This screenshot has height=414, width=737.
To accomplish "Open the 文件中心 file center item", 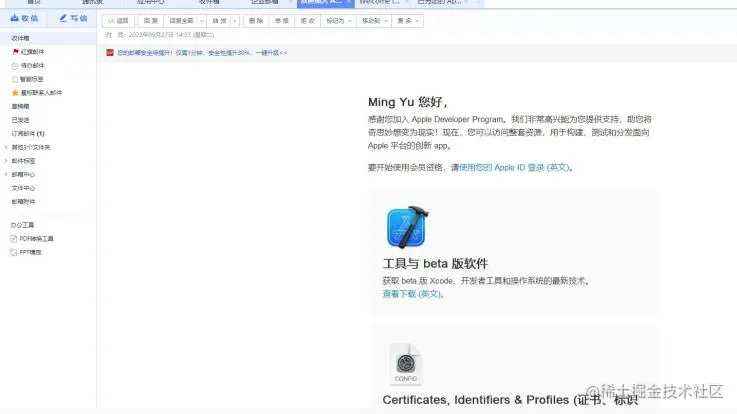I will (x=23, y=188).
